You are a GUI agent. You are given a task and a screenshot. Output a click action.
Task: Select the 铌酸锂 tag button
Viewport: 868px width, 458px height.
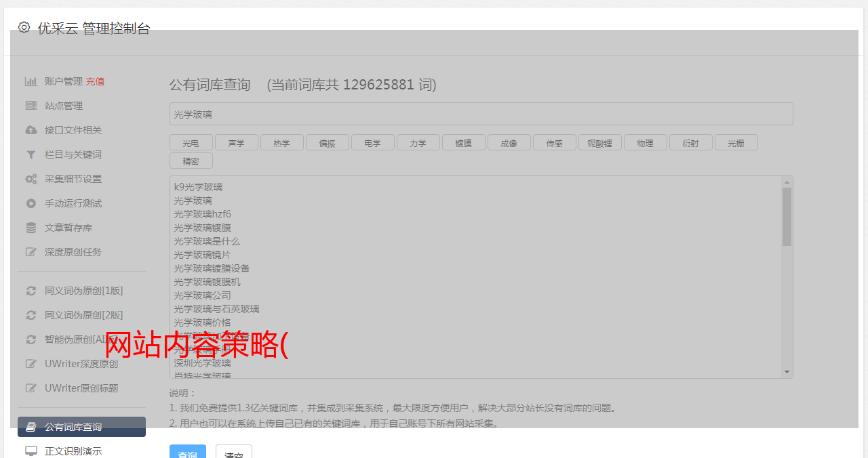click(x=600, y=143)
